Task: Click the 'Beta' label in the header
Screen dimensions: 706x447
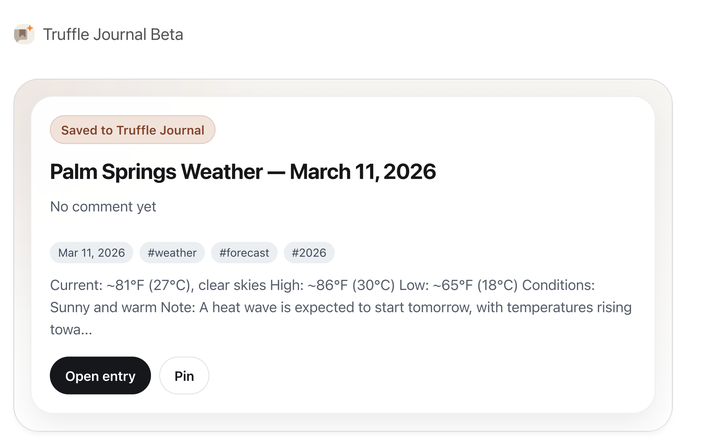Action: pos(166,34)
